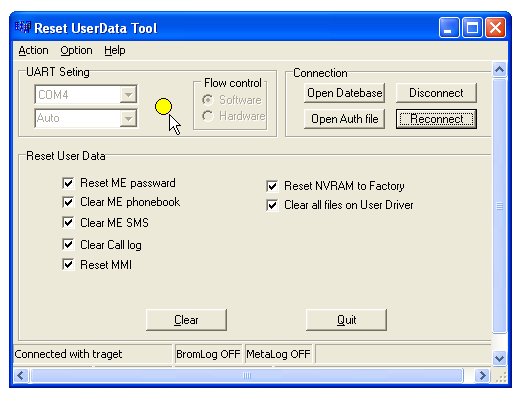
Task: Click horizontal scrollbar left arrow
Action: (21, 375)
